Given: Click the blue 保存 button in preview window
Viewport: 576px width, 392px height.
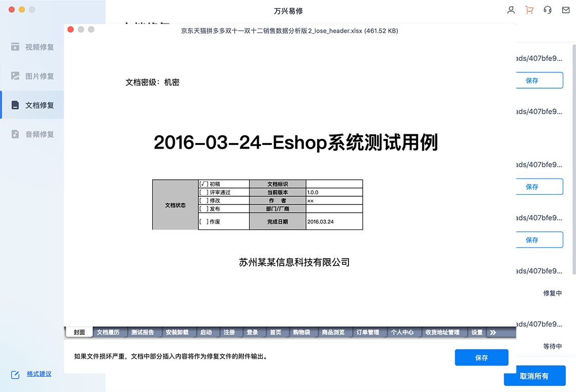Looking at the screenshot, I should coord(481,358).
